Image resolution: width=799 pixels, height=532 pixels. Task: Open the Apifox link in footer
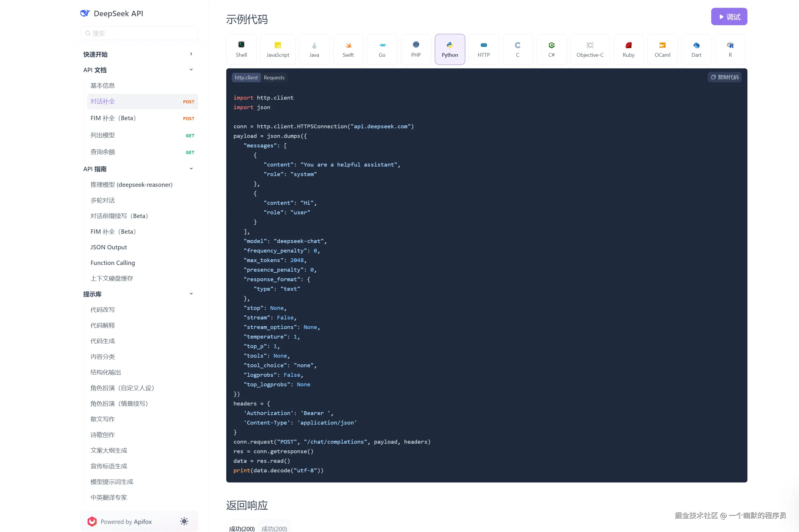(143, 522)
